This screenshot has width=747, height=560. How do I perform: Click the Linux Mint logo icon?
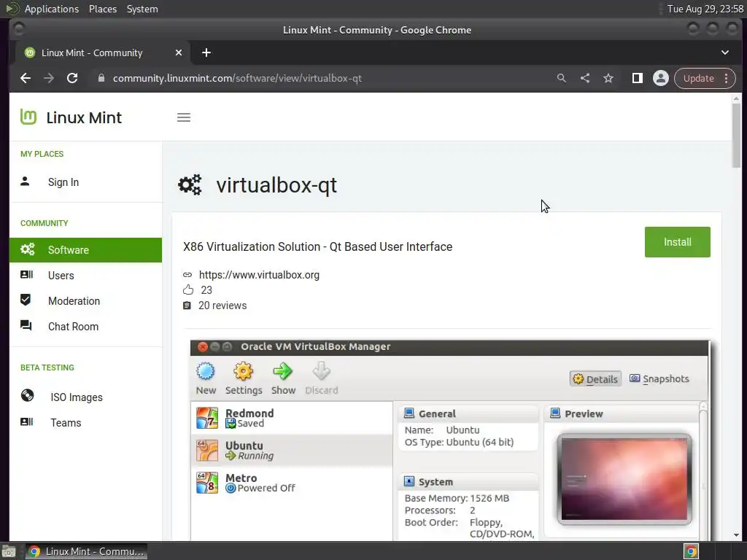(x=28, y=117)
